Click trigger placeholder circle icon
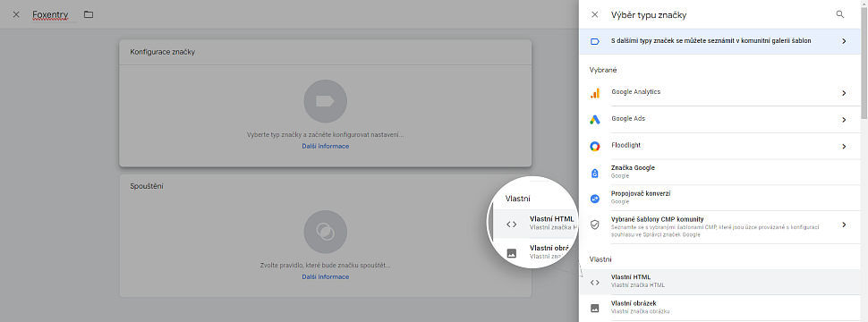The height and width of the screenshot is (322, 868). (x=326, y=232)
